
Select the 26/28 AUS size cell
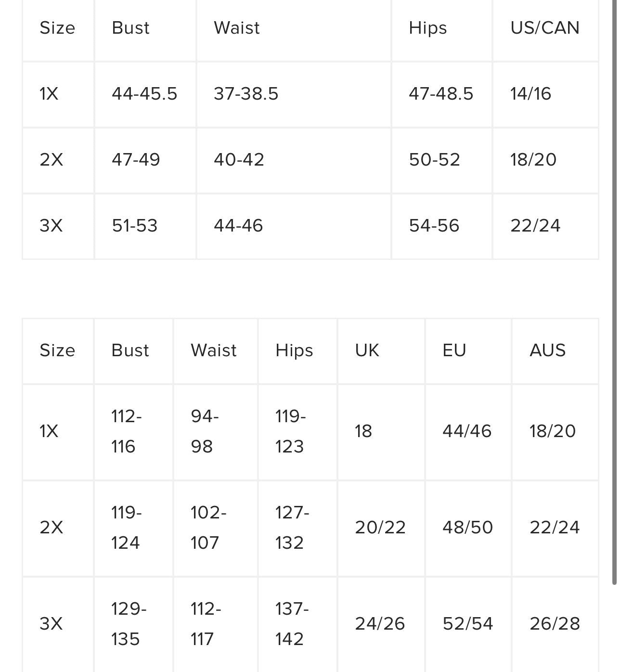555,624
